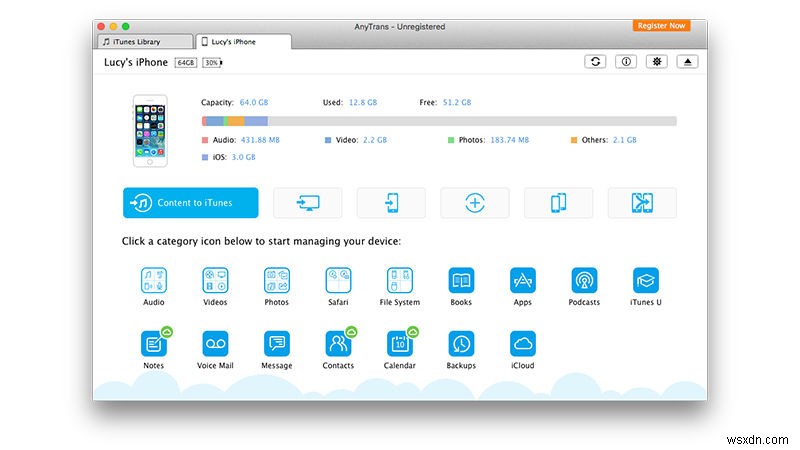Image resolution: width=800 pixels, height=450 pixels.
Task: Open the Message category
Action: tap(277, 343)
